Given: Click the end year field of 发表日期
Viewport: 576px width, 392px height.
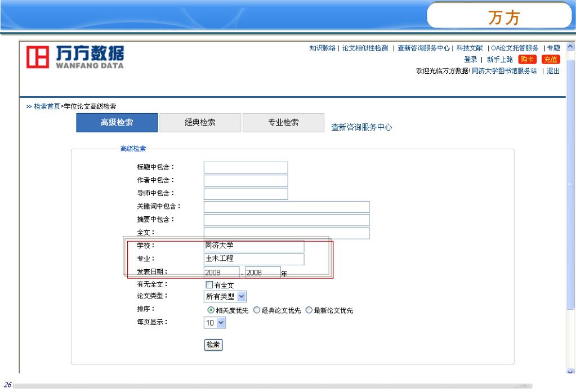Looking at the screenshot, I should click(x=262, y=273).
